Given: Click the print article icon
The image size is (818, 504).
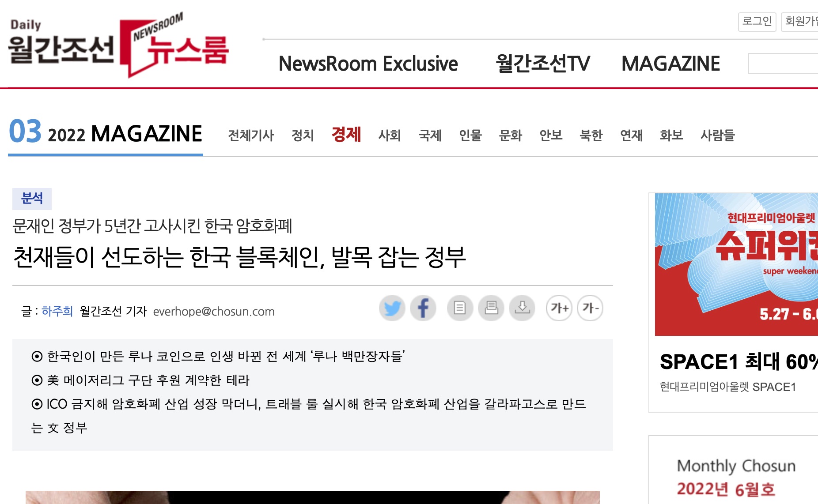Looking at the screenshot, I should [x=491, y=308].
